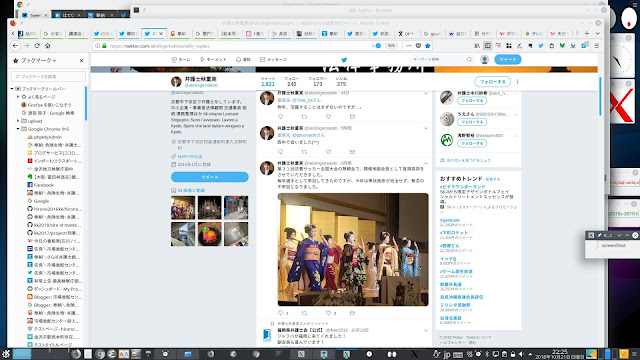Select the フォロー tab showing 240
Image resolution: width=640 pixels, height=360 pixels.
pos(291,82)
